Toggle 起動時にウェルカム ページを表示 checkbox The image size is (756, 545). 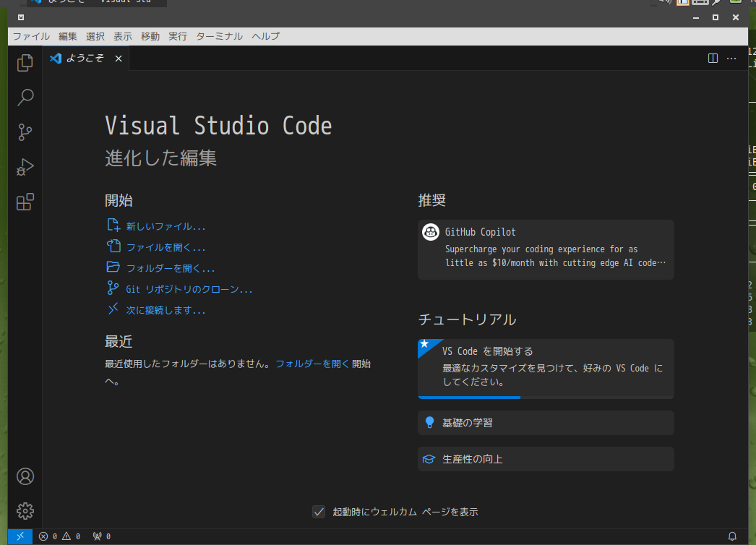319,512
